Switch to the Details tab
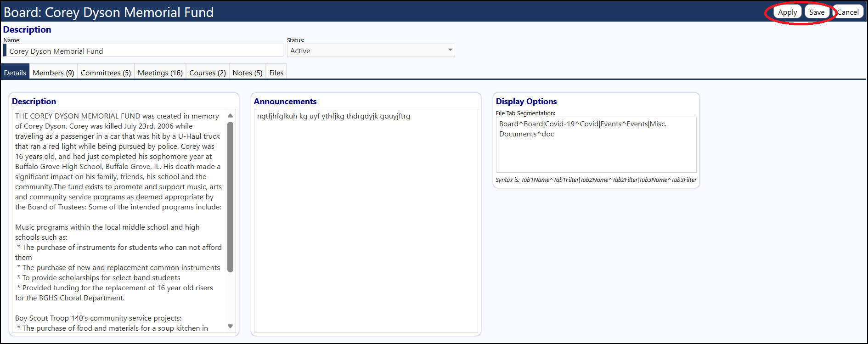 [15, 73]
